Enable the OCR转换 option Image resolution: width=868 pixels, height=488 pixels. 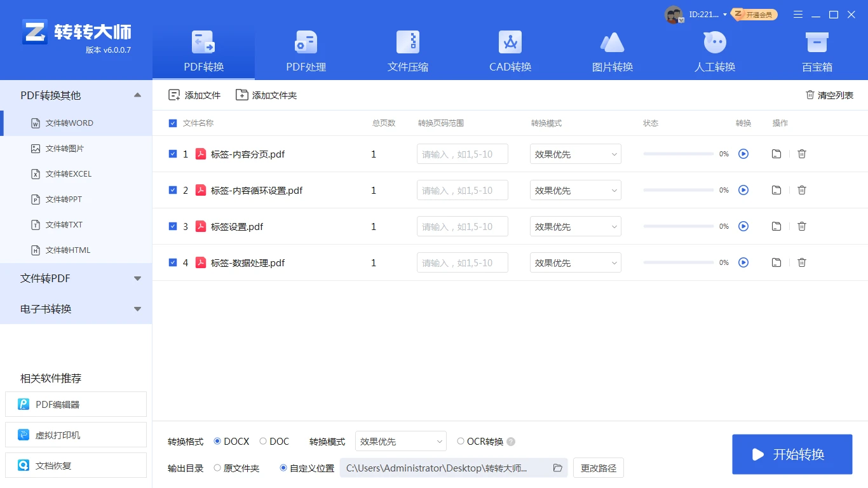(x=461, y=442)
